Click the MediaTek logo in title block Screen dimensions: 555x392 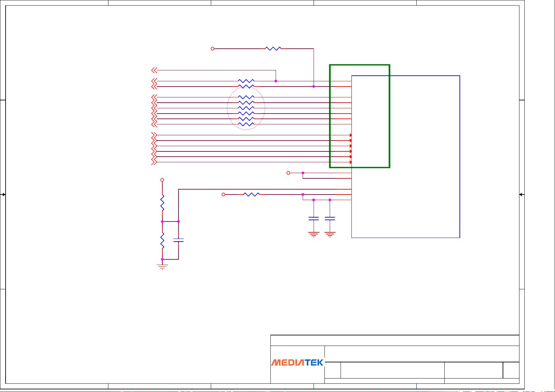[297, 362]
